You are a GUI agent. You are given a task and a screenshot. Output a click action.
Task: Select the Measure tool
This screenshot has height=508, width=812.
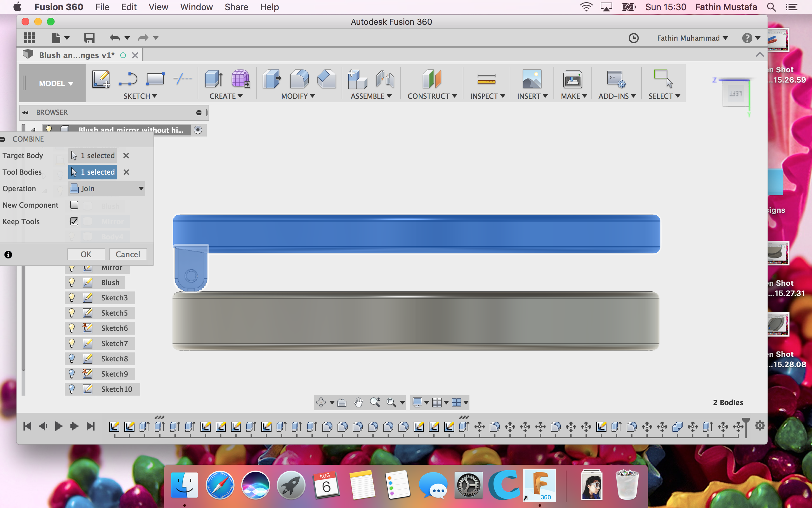click(x=486, y=79)
